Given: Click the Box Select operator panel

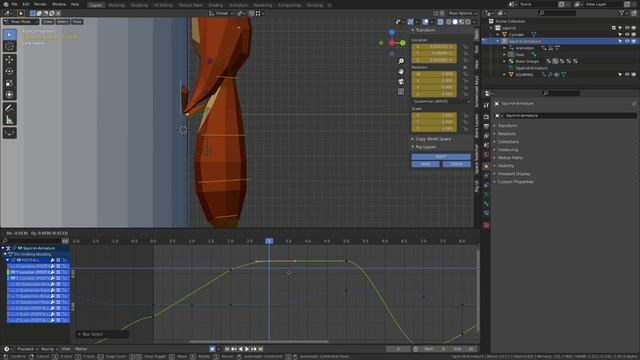Looking at the screenshot, I should pos(102,334).
